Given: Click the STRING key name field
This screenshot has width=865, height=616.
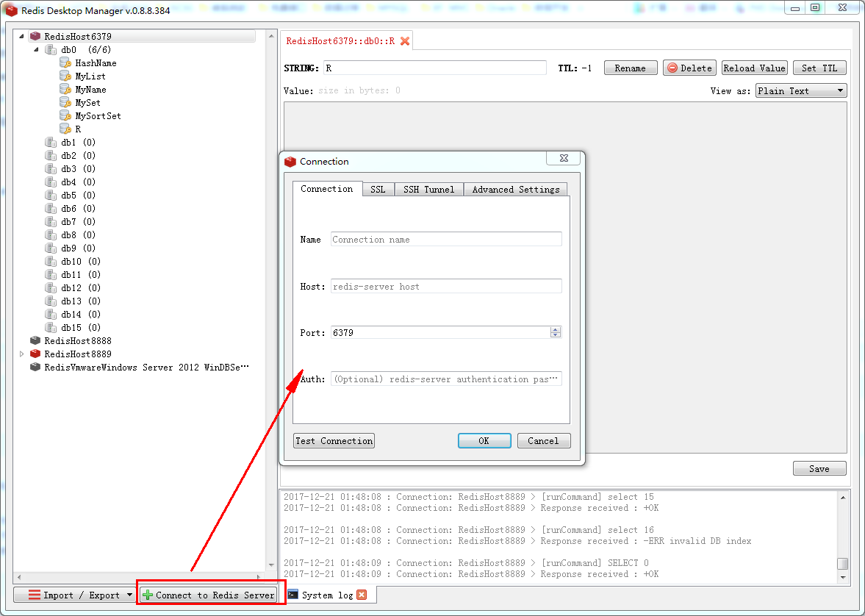Looking at the screenshot, I should 435,68.
